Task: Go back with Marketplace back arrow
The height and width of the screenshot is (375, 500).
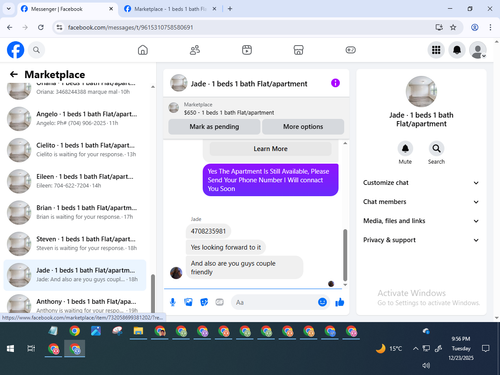Action: click(14, 74)
